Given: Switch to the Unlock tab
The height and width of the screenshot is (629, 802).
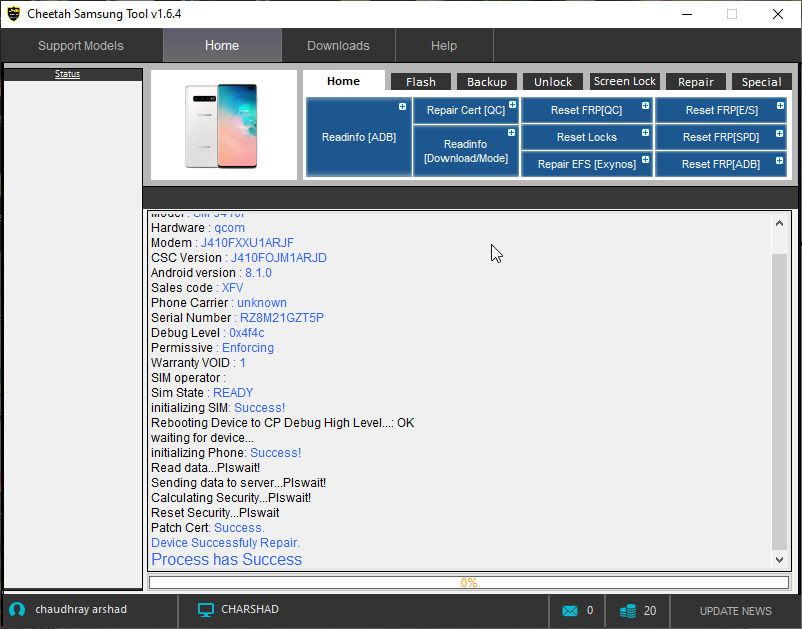Looking at the screenshot, I should (553, 82).
